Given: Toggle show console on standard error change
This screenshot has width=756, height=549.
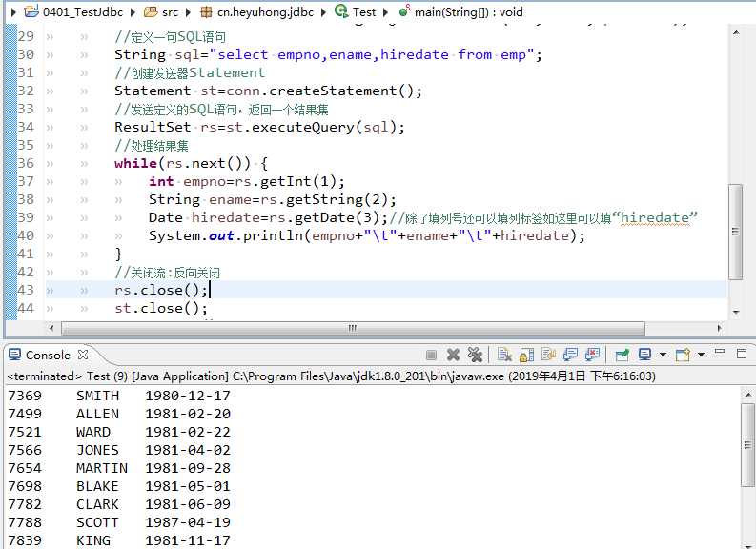Looking at the screenshot, I should pyautogui.click(x=593, y=355).
